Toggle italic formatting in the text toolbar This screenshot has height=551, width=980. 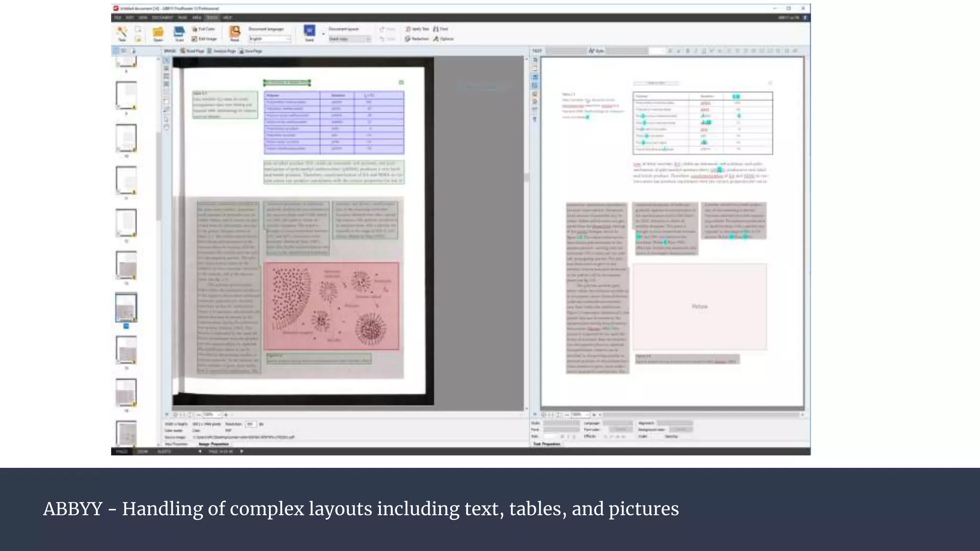(x=696, y=51)
